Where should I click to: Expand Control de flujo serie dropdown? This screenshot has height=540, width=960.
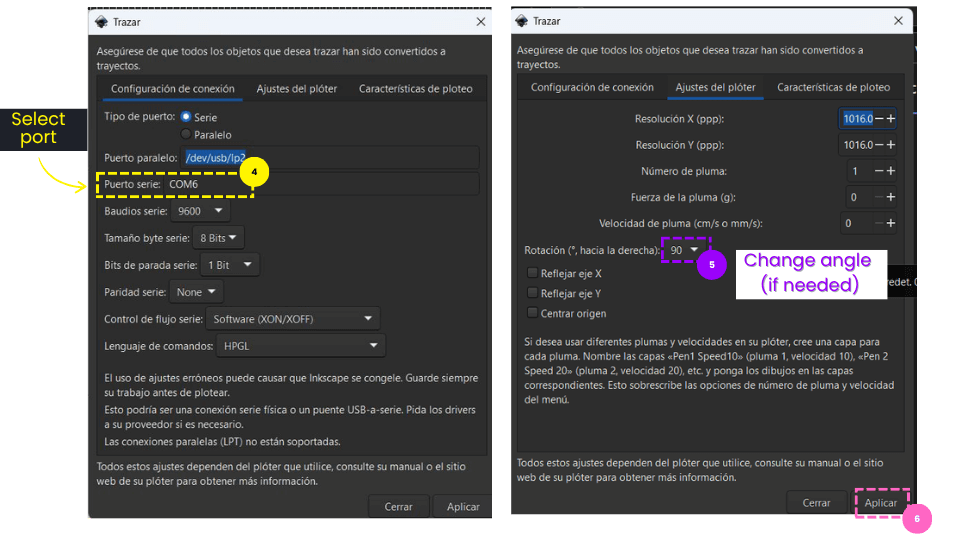tap(293, 319)
